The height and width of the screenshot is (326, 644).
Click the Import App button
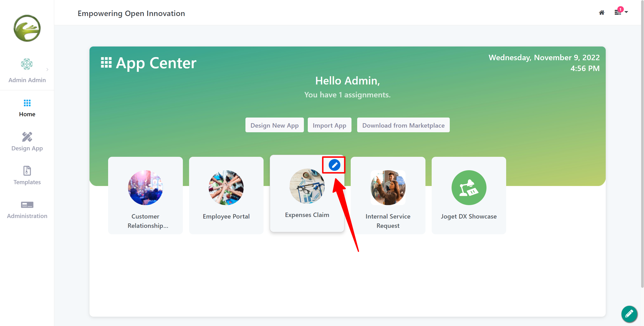coord(329,125)
